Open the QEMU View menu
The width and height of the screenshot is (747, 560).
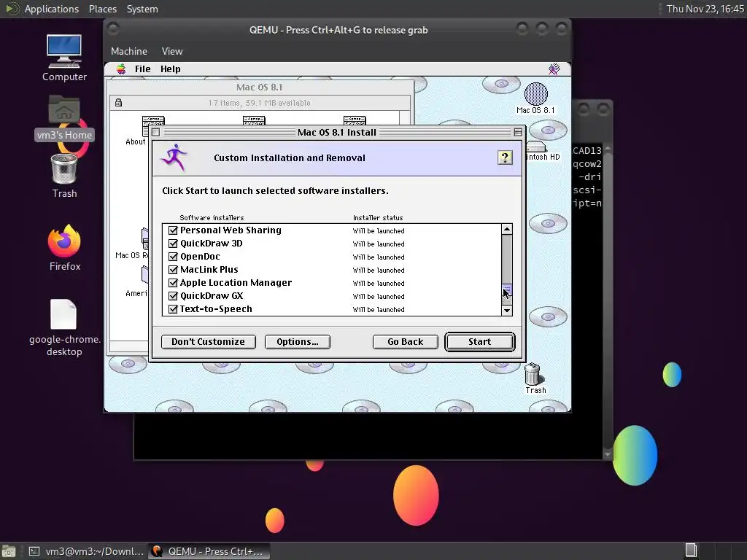pos(172,51)
